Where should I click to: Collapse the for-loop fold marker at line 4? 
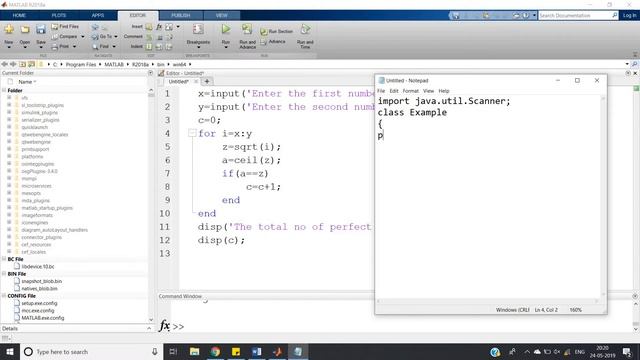point(192,133)
